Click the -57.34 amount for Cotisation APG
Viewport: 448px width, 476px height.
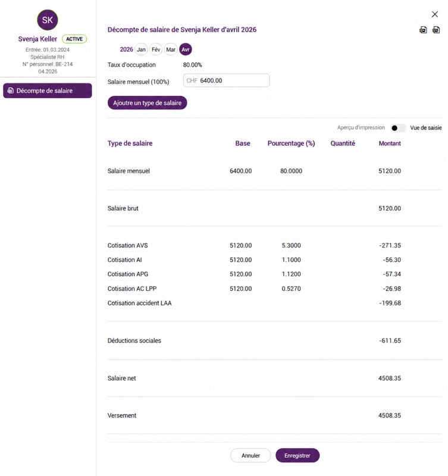tap(392, 274)
